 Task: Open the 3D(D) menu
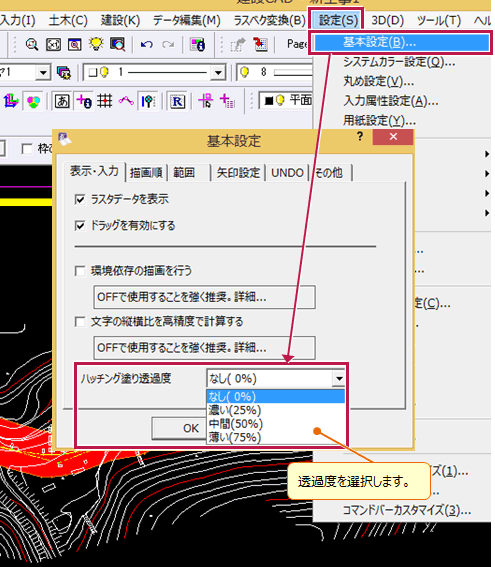[x=387, y=20]
